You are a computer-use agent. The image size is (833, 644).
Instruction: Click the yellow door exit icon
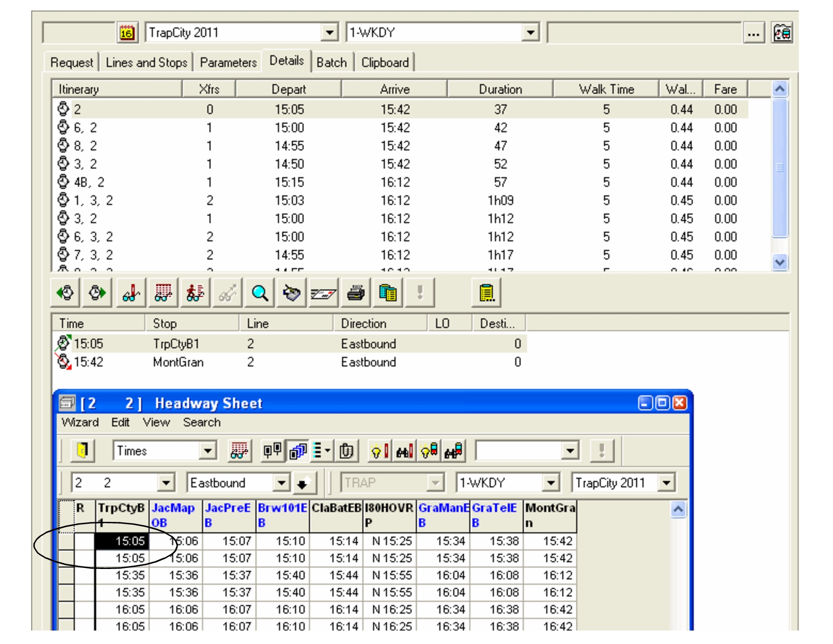pos(82,451)
